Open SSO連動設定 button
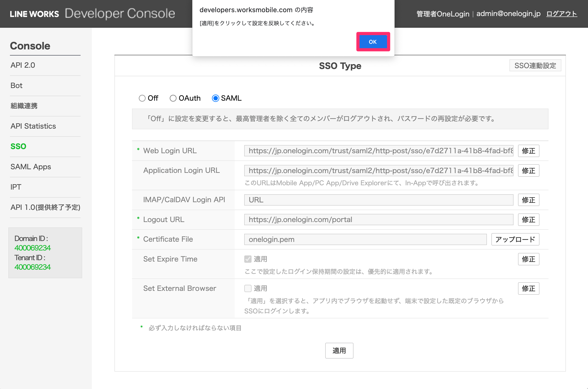The height and width of the screenshot is (389, 588). point(535,65)
